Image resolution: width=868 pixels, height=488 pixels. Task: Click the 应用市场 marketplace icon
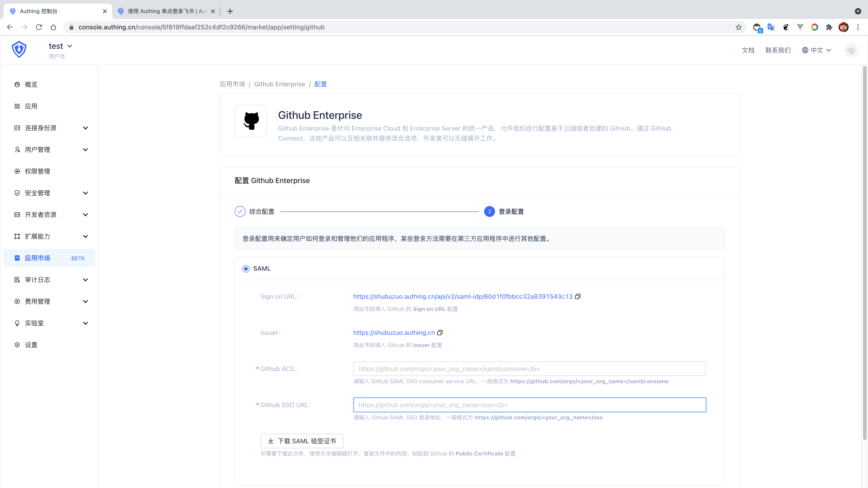tap(17, 258)
